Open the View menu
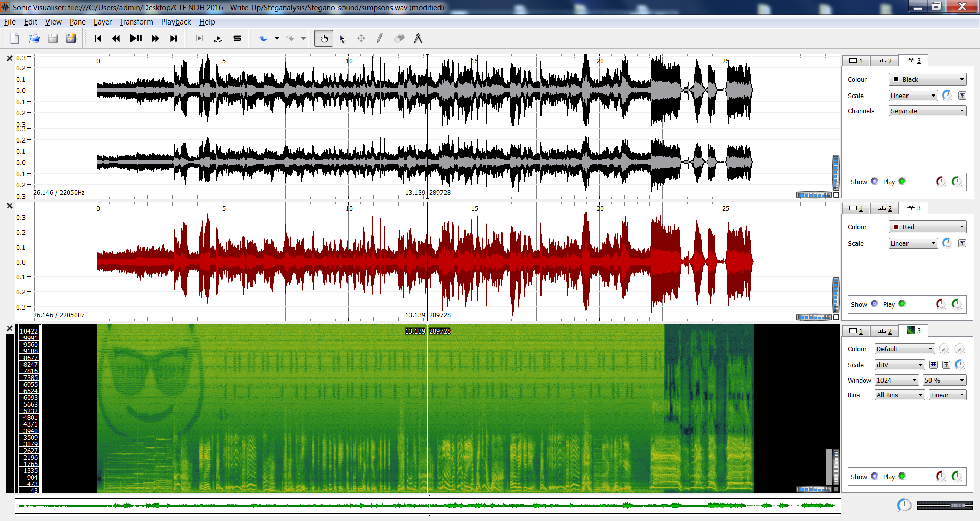 pos(54,22)
